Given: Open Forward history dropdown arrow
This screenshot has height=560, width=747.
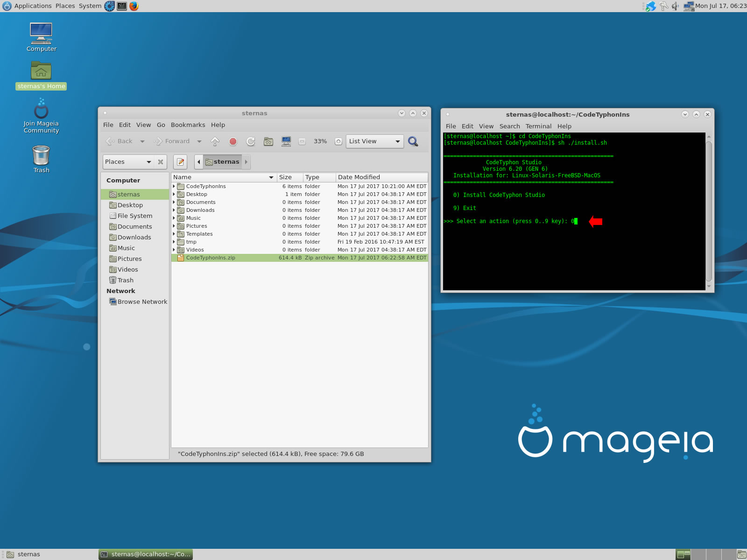Looking at the screenshot, I should [199, 141].
